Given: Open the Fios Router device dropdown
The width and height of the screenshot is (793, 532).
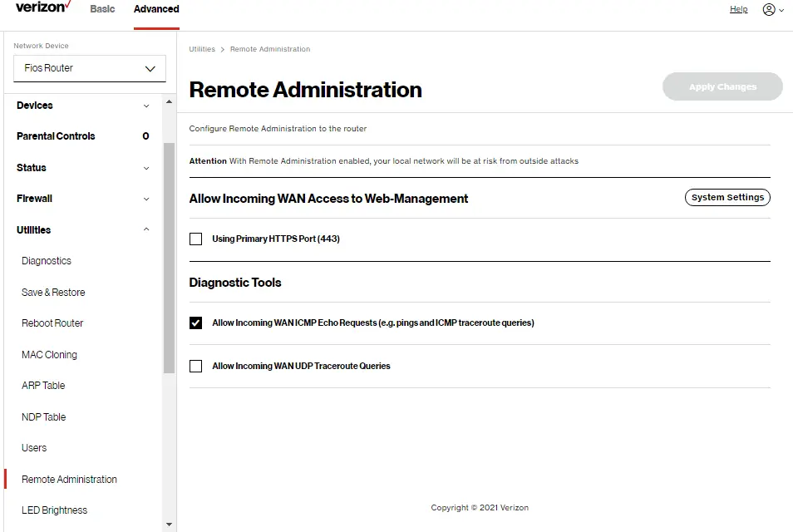Looking at the screenshot, I should (x=89, y=68).
